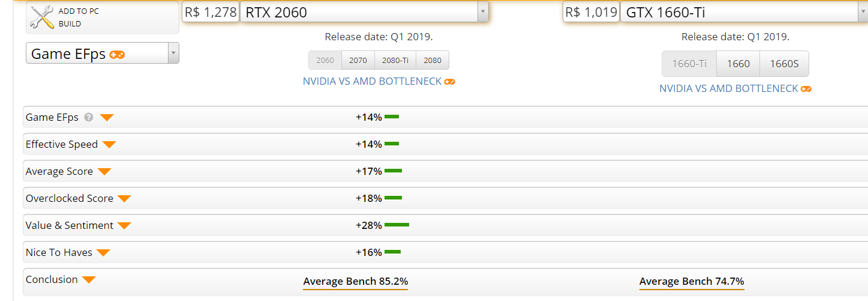868x301 pixels.
Task: Click the Overclocked Score row label
Action: (70, 198)
